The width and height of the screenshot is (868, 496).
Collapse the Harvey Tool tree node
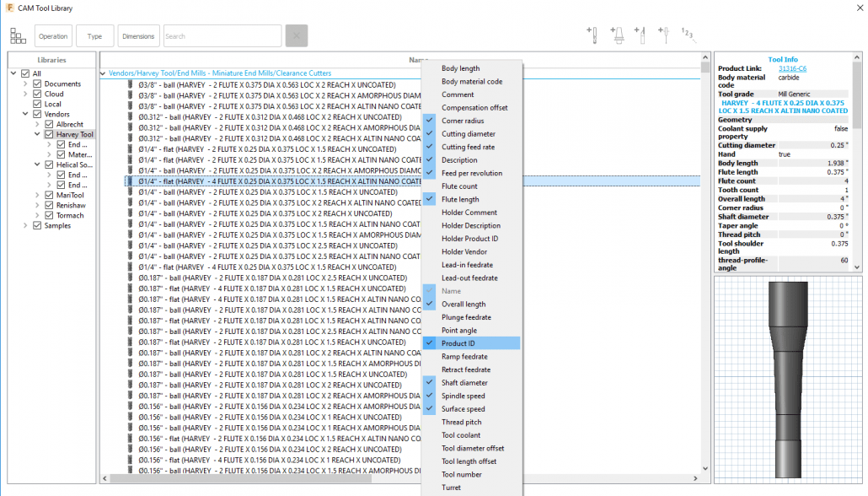click(38, 134)
